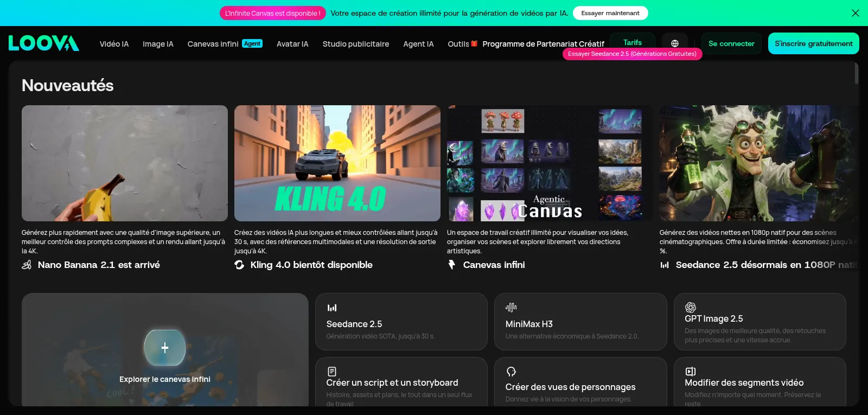Open the GPT Image 2.5 card title
The height and width of the screenshot is (415, 868).
click(714, 319)
